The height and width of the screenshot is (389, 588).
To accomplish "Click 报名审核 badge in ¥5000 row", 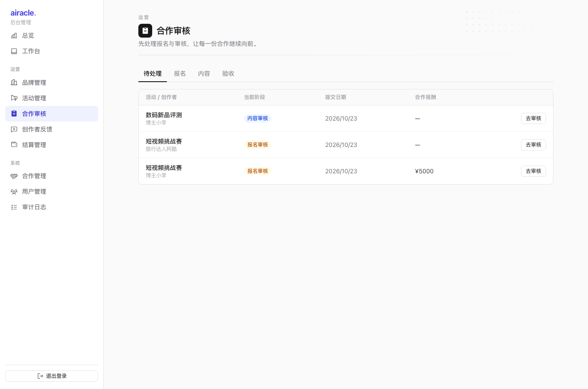I will pyautogui.click(x=258, y=171).
